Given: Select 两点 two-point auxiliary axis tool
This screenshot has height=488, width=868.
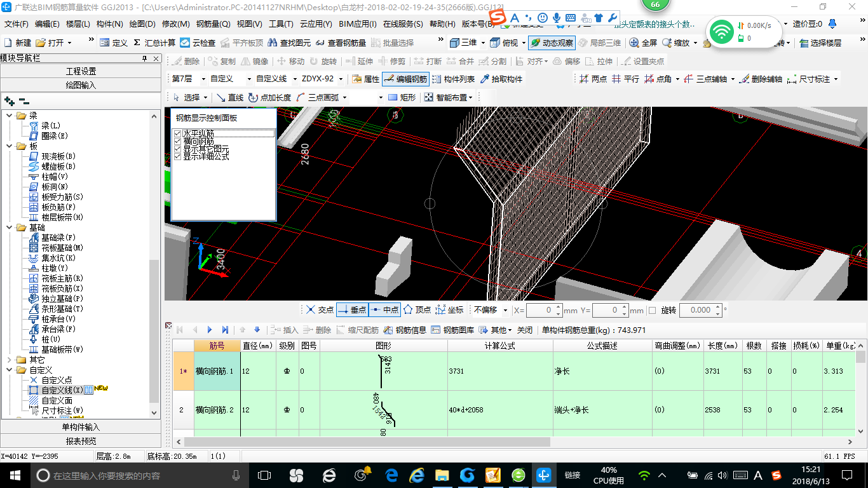Looking at the screenshot, I should click(593, 79).
